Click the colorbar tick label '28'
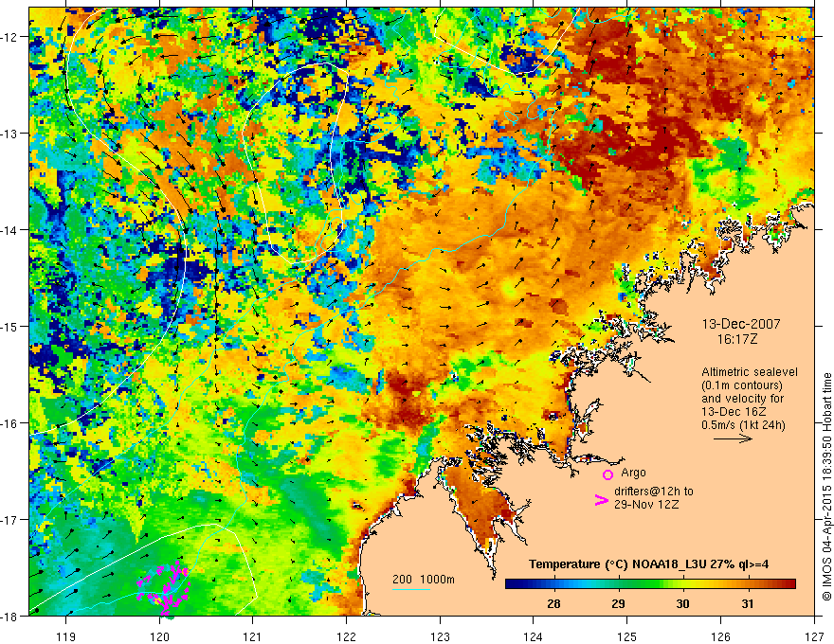The width and height of the screenshot is (834, 644). (553, 603)
